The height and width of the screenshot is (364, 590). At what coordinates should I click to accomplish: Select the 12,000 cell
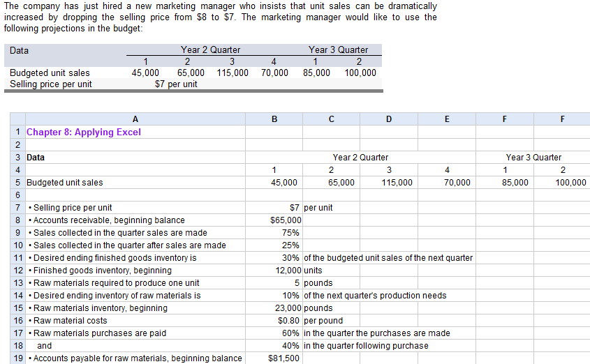(274, 271)
